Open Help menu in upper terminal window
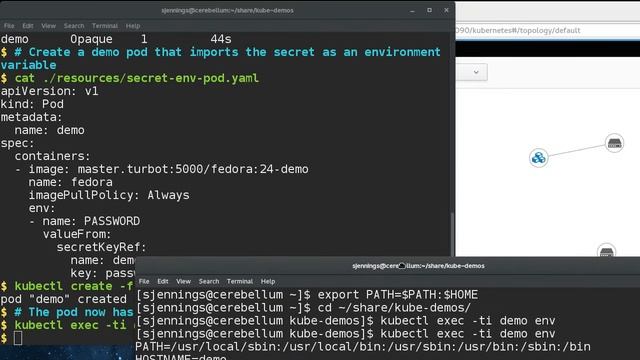This screenshot has height=360, width=640. [x=133, y=26]
